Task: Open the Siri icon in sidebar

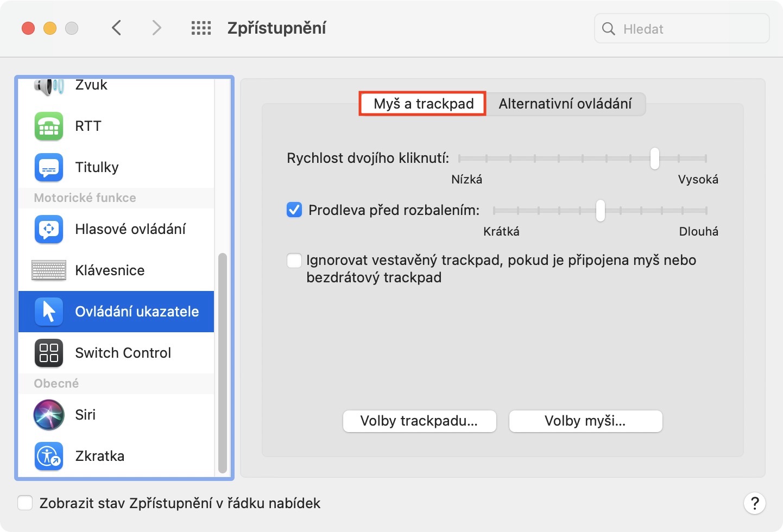Action: 49,415
